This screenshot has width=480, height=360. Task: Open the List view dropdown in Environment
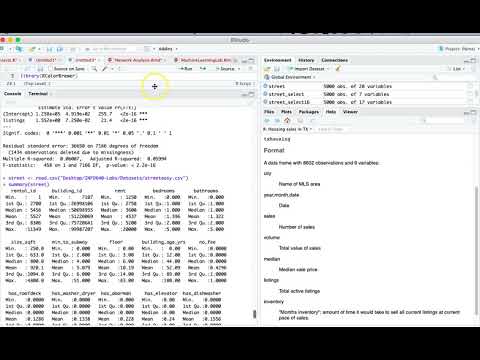click(x=457, y=69)
